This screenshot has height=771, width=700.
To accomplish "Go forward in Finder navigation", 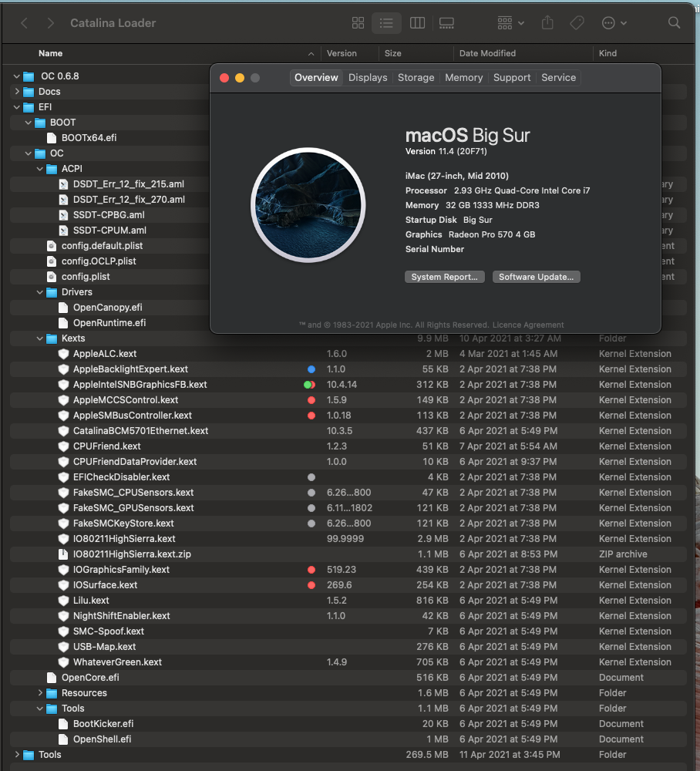I will [x=50, y=23].
